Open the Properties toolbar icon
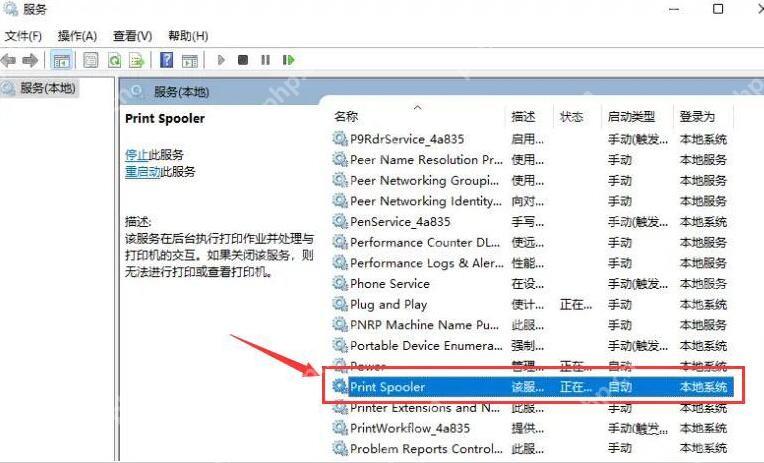764x463 pixels. (91, 60)
